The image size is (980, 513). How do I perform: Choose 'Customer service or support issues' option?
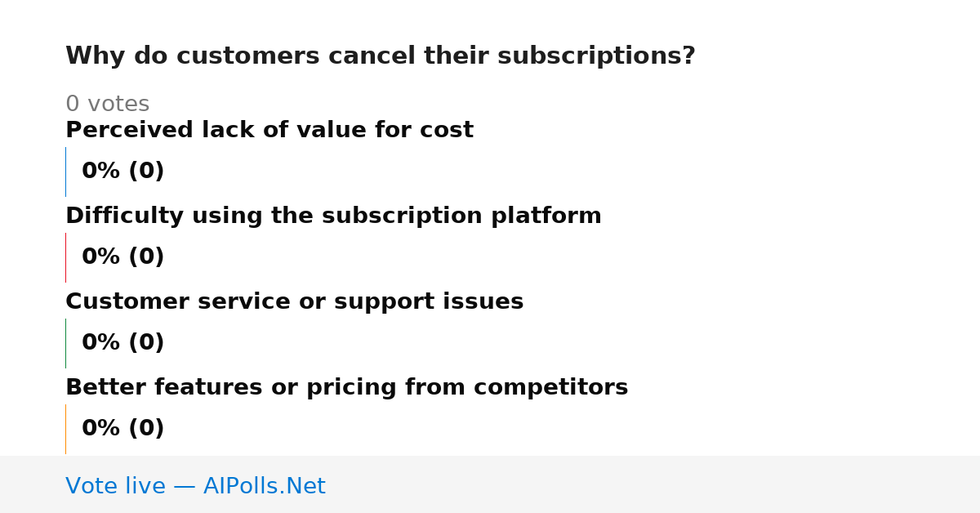coord(295,301)
